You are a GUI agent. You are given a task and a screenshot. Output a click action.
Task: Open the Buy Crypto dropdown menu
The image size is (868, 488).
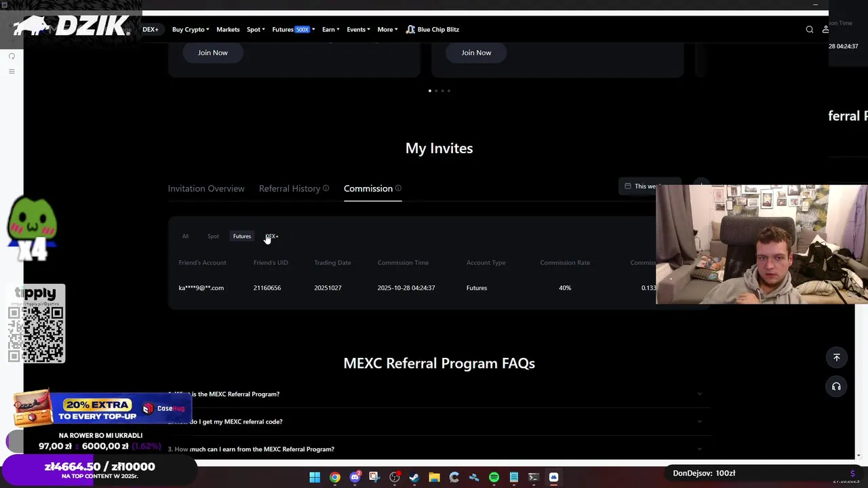pyautogui.click(x=191, y=30)
